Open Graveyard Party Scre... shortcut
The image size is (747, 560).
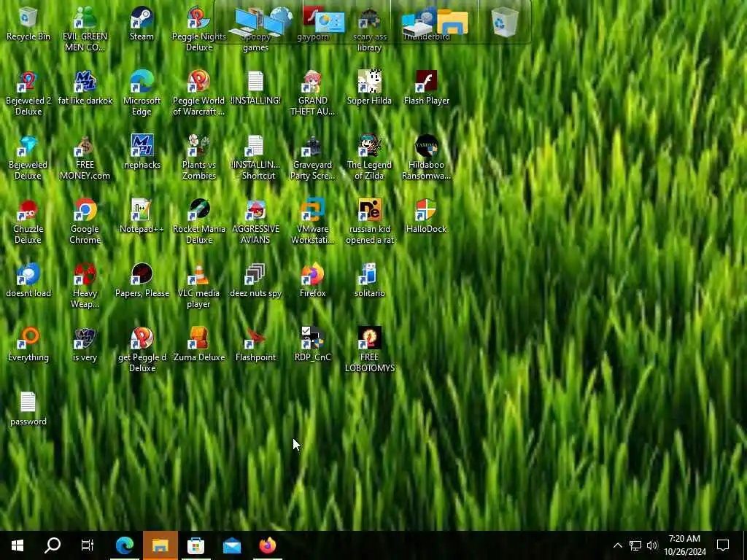point(312,157)
